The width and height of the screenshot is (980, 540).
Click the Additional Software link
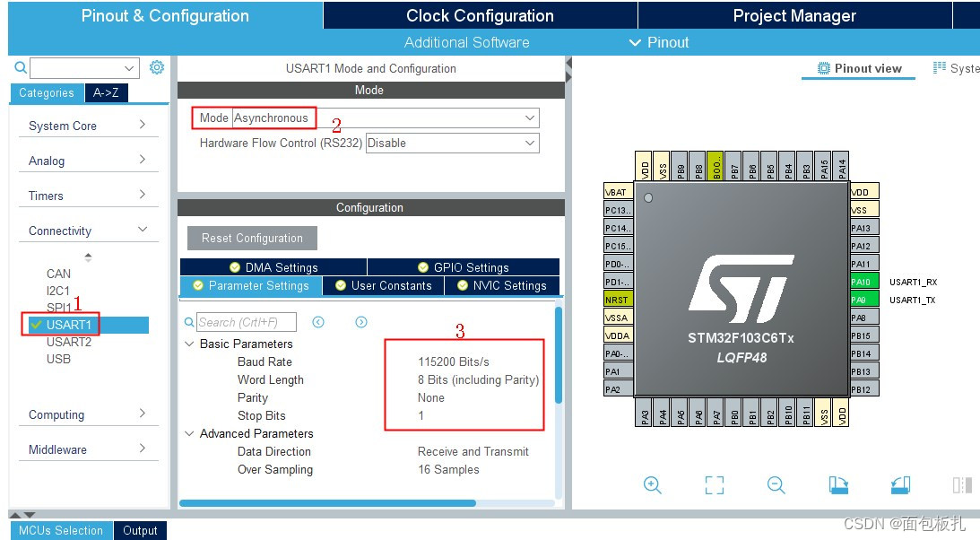click(x=466, y=42)
